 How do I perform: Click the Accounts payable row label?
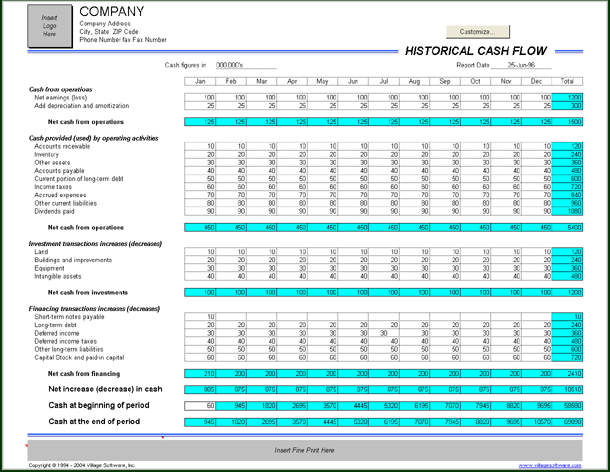pos(59,171)
